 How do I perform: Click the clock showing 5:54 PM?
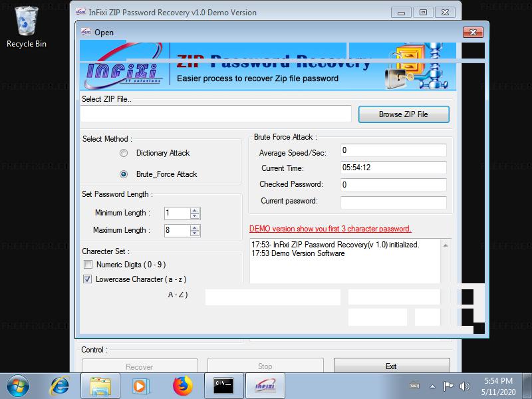pyautogui.click(x=498, y=380)
